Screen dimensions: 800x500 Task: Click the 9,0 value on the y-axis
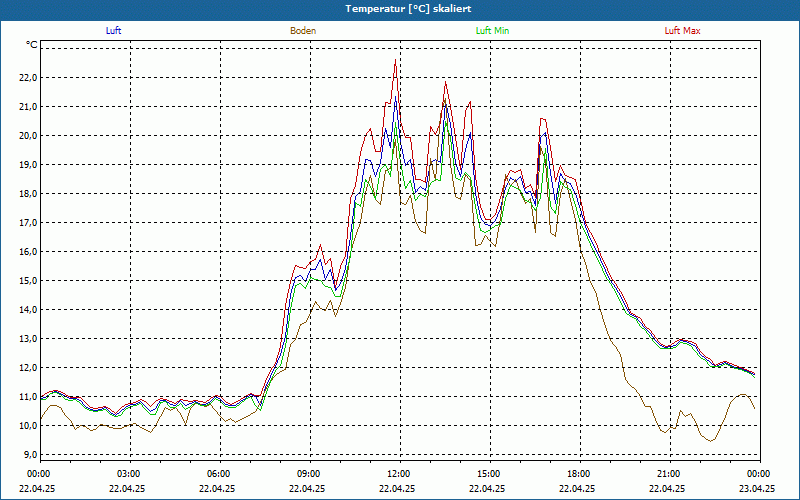pos(28,455)
